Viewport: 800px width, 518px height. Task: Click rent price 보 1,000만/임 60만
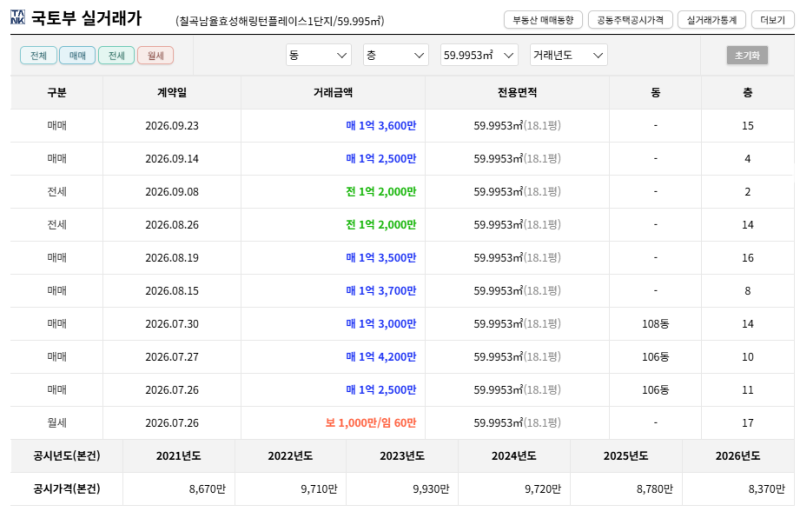pyautogui.click(x=371, y=423)
